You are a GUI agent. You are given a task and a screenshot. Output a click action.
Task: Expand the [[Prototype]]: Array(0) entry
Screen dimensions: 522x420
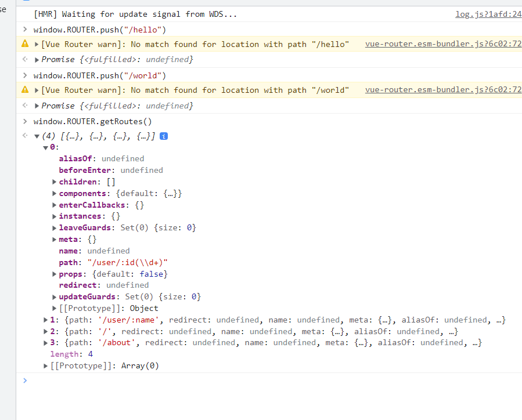(46, 365)
